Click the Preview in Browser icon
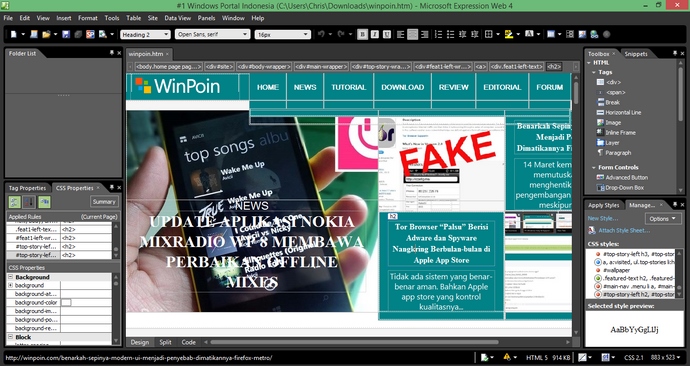This screenshot has height=366, width=690. [x=103, y=34]
